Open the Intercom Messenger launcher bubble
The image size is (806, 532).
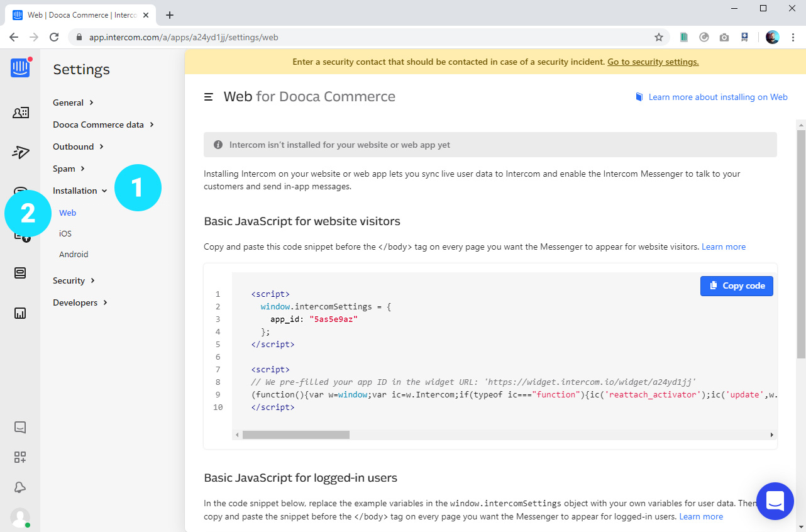775,501
